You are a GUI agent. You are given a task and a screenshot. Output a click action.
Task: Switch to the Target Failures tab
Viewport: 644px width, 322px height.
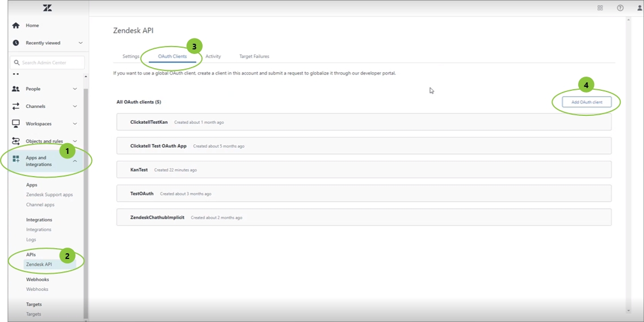[x=254, y=57]
